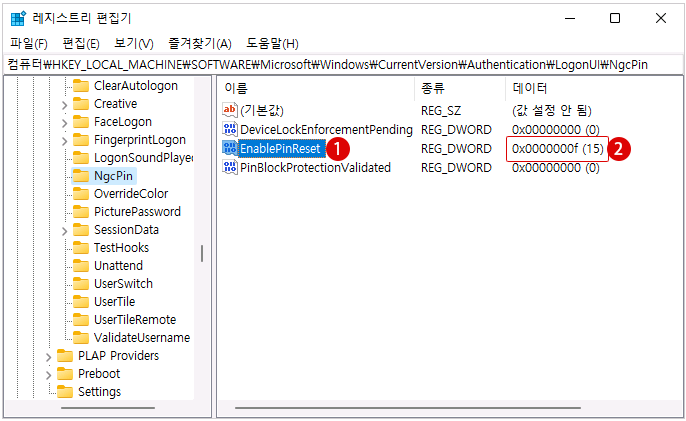The height and width of the screenshot is (421, 686).
Task: Select the PicturePassword tree label
Action: point(137,211)
